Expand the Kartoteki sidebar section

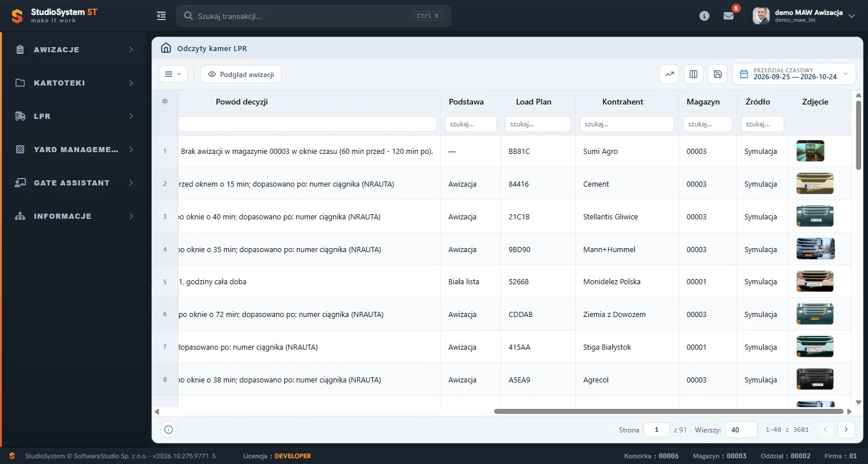coord(75,83)
